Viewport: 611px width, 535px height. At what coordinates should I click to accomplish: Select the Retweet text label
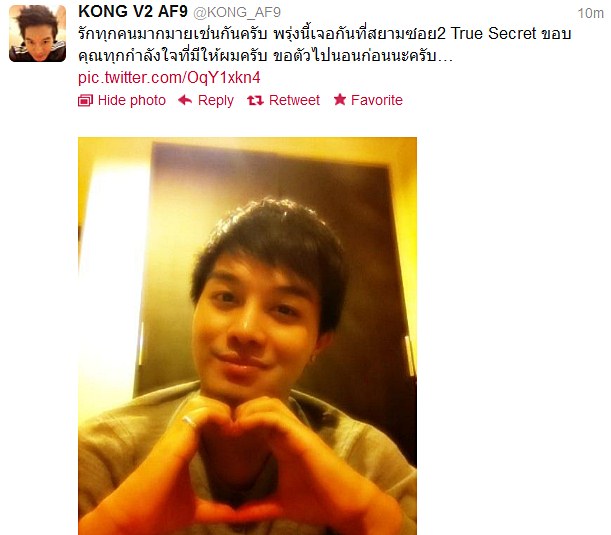click(x=294, y=100)
